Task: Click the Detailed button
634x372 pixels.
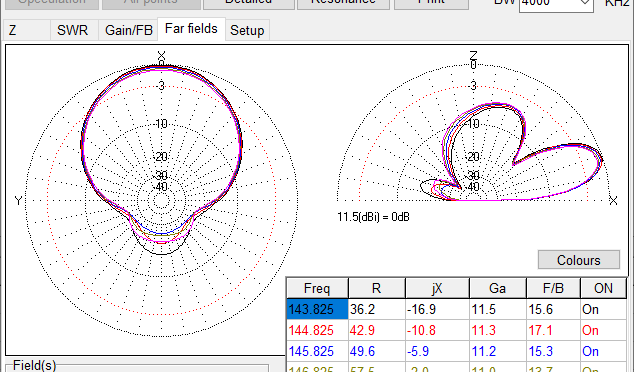Action: (x=249, y=3)
